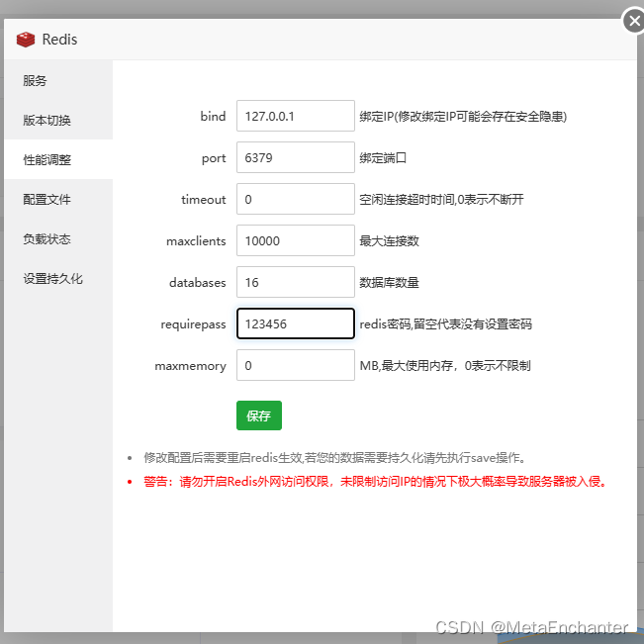This screenshot has height=644, width=644.
Task: Click the red 警告 warning text
Action: click(375, 481)
